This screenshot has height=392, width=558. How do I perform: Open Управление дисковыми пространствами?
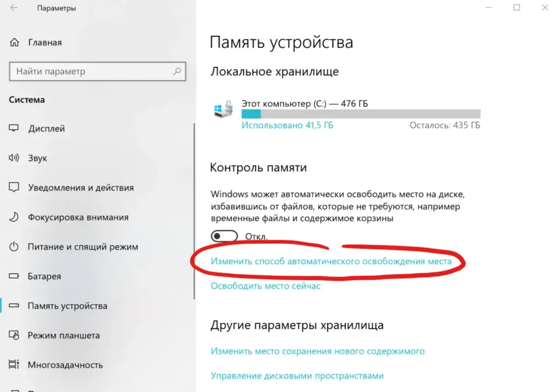[297, 376]
